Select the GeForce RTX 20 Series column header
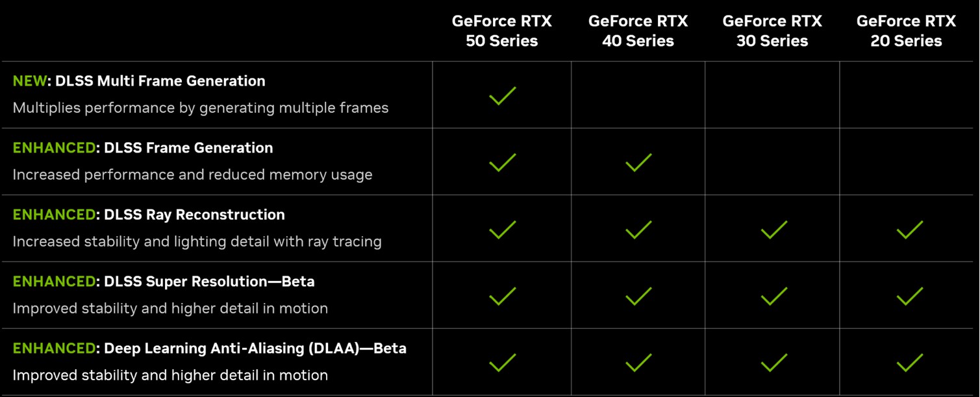 click(906, 31)
